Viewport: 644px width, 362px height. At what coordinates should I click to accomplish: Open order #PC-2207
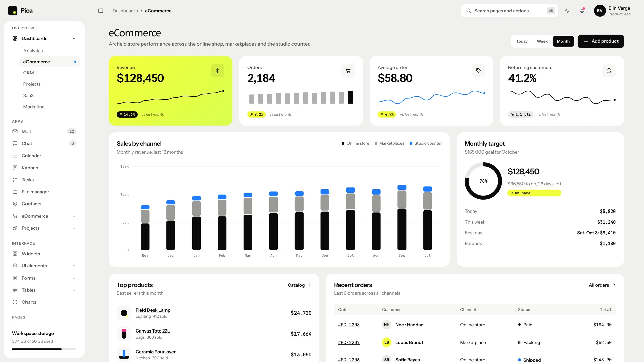[349, 342]
